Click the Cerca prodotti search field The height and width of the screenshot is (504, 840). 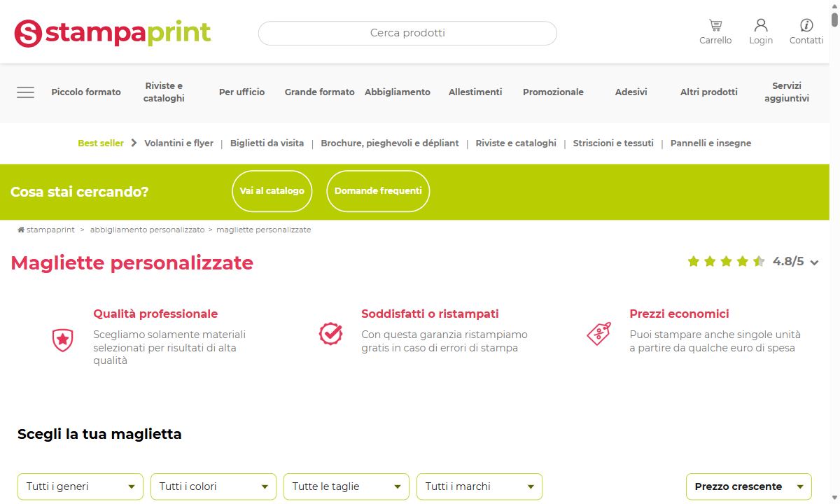click(407, 33)
